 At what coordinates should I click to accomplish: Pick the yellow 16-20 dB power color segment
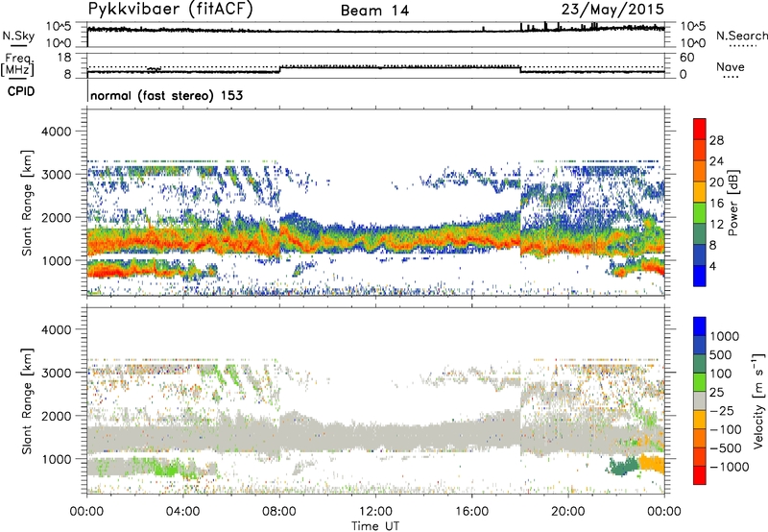click(700, 191)
